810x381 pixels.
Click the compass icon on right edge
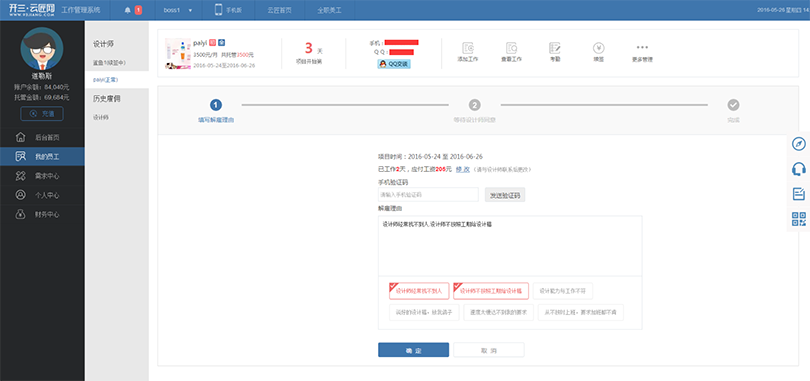pos(799,144)
